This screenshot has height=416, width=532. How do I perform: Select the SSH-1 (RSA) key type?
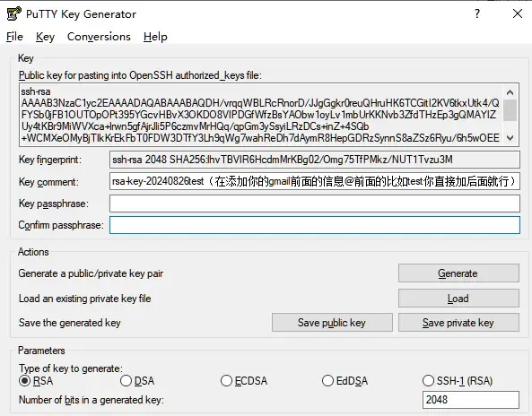[458, 381]
